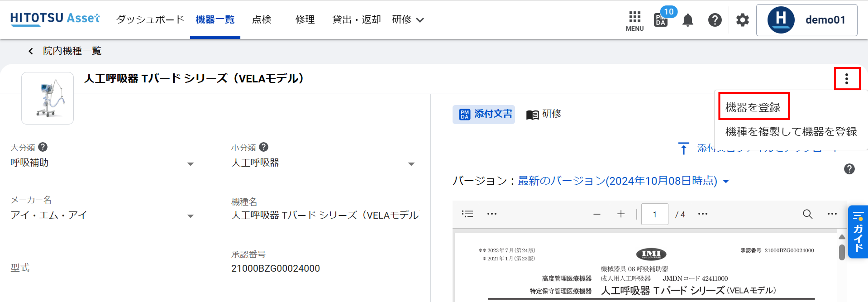868x302 pixels.
Task: Open the 貸出・返却 tab
Action: [356, 20]
